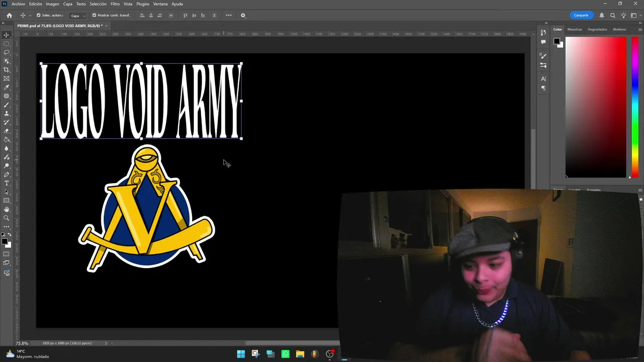Viewport: 644px width, 362px height.
Task: Open the Ventana menu
Action: tap(160, 4)
